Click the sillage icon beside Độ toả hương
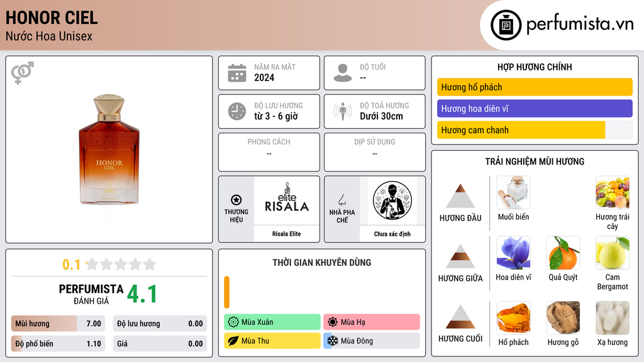 pos(343,111)
